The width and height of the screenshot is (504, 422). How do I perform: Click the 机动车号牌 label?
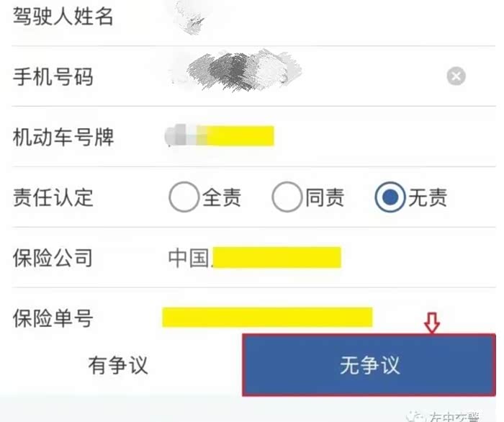coord(63,137)
